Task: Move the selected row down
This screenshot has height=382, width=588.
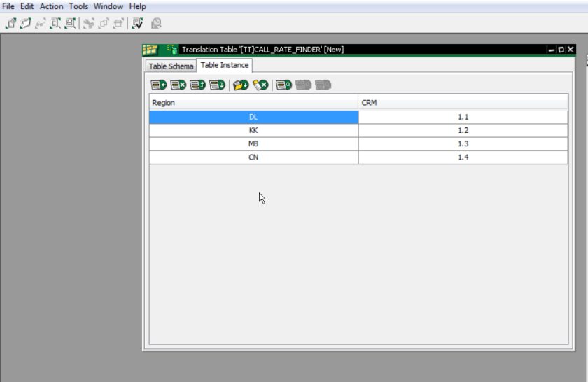Action: (217, 85)
